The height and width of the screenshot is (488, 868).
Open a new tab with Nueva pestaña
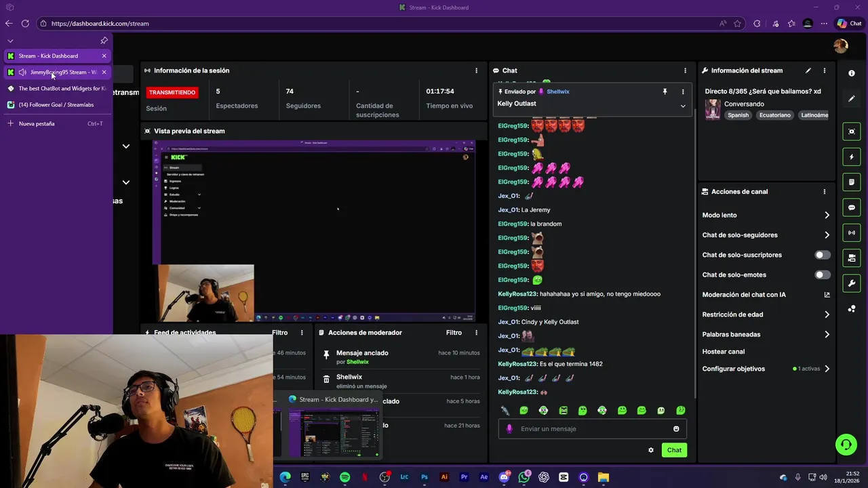57,124
